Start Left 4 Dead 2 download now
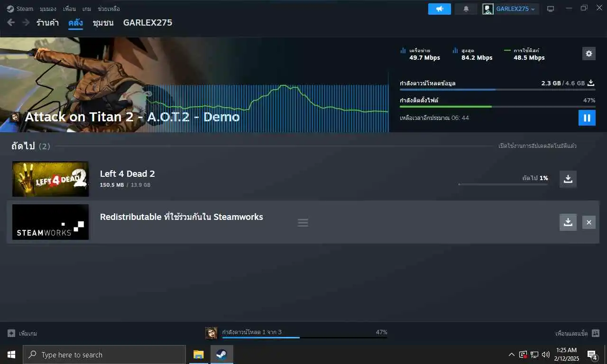The image size is (607, 364). tap(568, 179)
